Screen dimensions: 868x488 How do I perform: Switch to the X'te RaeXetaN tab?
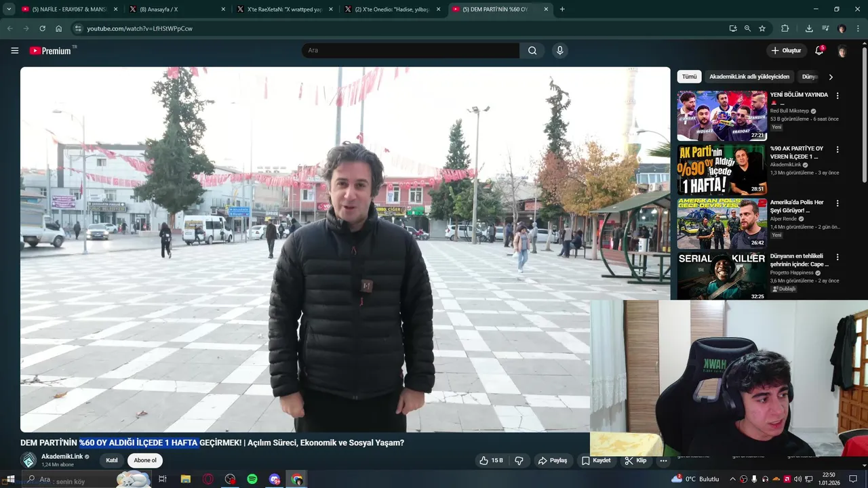(283, 9)
